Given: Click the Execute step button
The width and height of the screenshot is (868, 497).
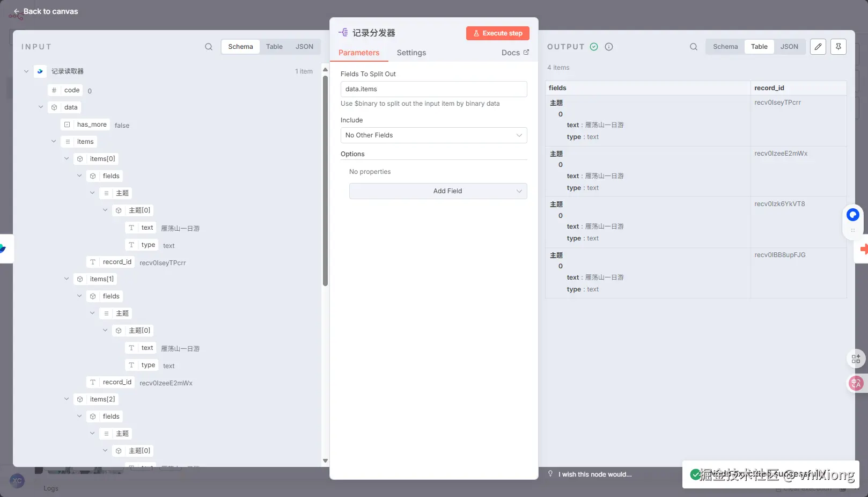Looking at the screenshot, I should (x=498, y=33).
